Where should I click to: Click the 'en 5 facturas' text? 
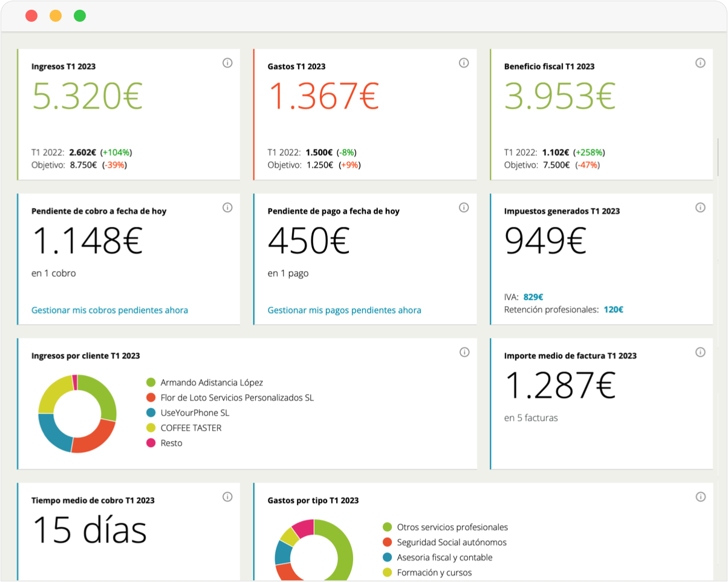531,417
